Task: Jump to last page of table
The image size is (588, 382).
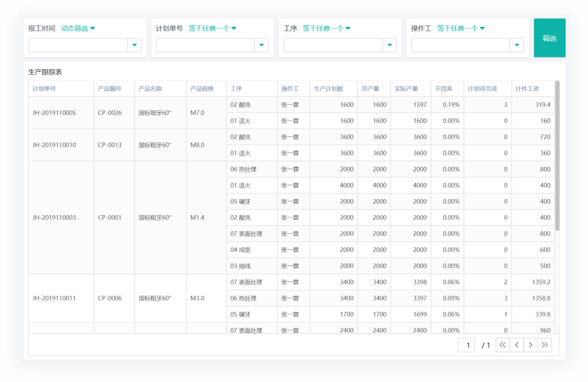Action: click(x=545, y=345)
